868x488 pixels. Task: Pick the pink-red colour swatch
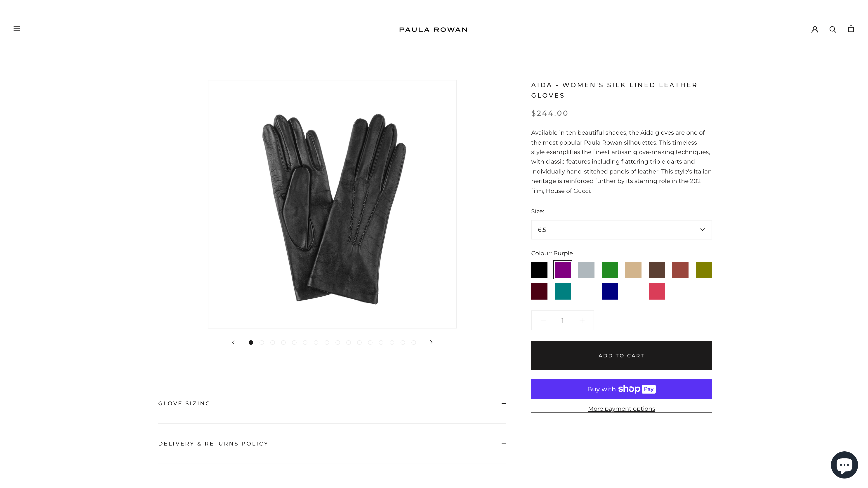click(656, 291)
